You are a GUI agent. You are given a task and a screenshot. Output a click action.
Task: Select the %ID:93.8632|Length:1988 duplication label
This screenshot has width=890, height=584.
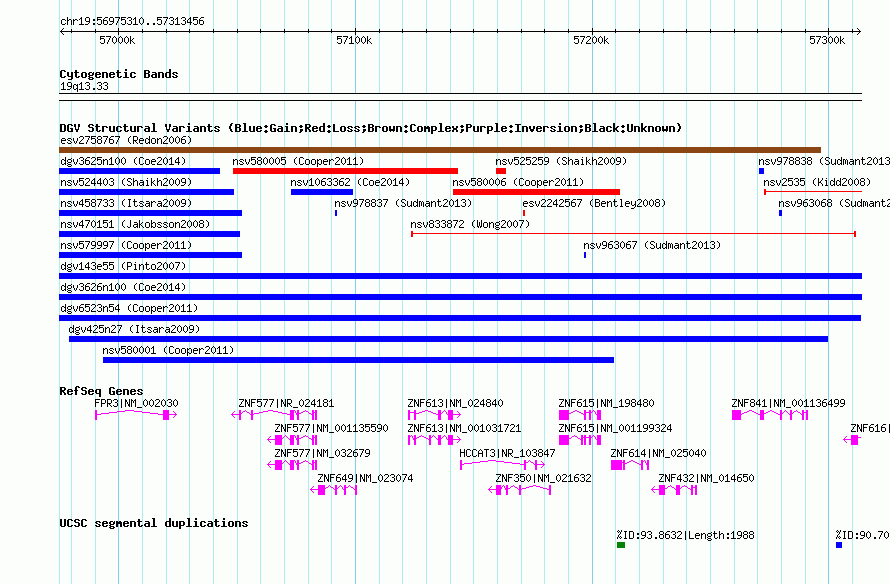[x=685, y=535]
